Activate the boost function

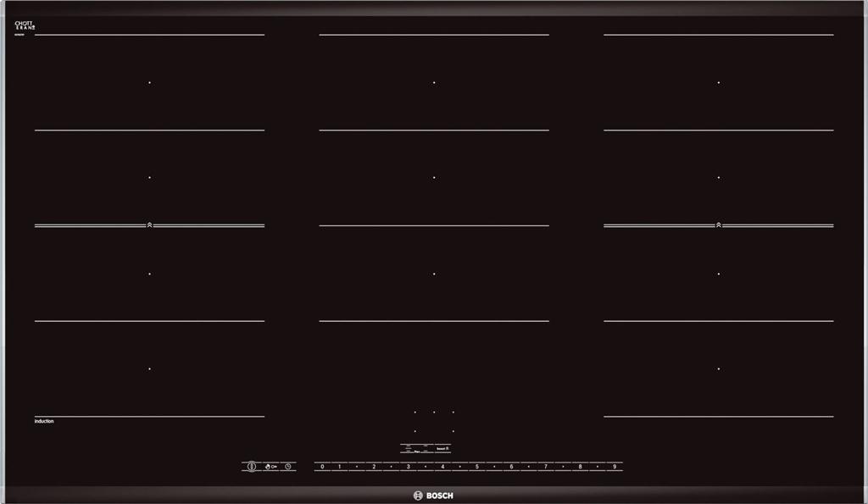(x=442, y=448)
